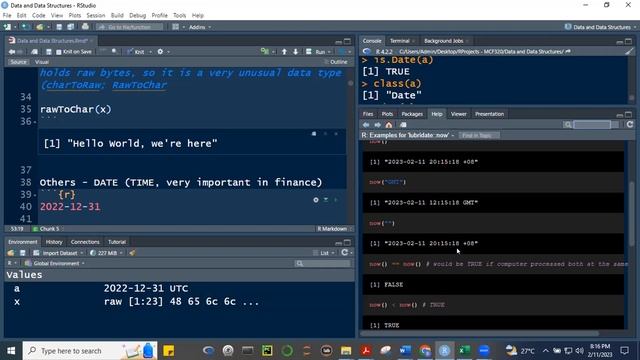Open the Data and Data Structures project dropdown
Image resolution: width=640 pixels, height=360 pixels.
point(600,27)
